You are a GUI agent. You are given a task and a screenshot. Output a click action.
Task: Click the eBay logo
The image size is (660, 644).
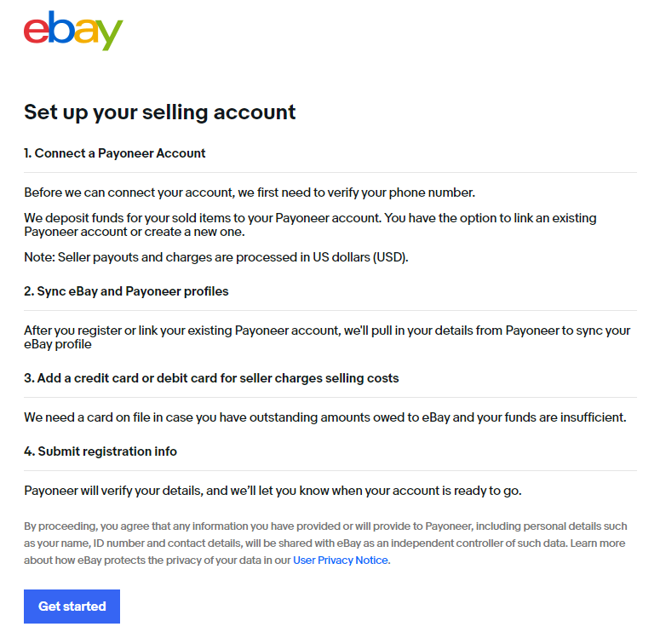[73, 31]
